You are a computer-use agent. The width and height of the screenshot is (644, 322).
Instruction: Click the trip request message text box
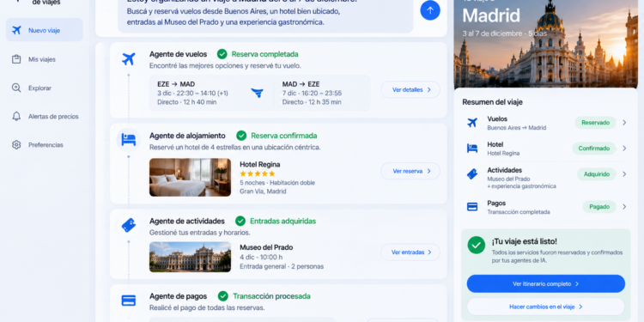pos(265,15)
